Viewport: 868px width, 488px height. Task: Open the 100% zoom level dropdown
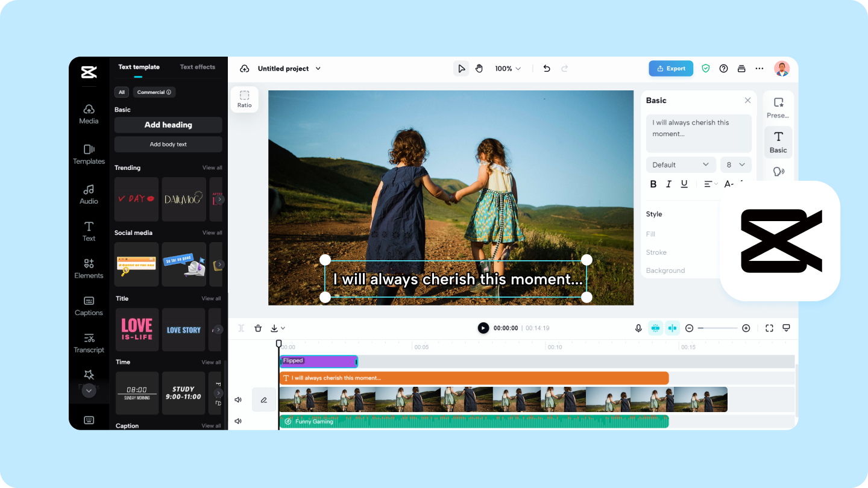(x=508, y=69)
